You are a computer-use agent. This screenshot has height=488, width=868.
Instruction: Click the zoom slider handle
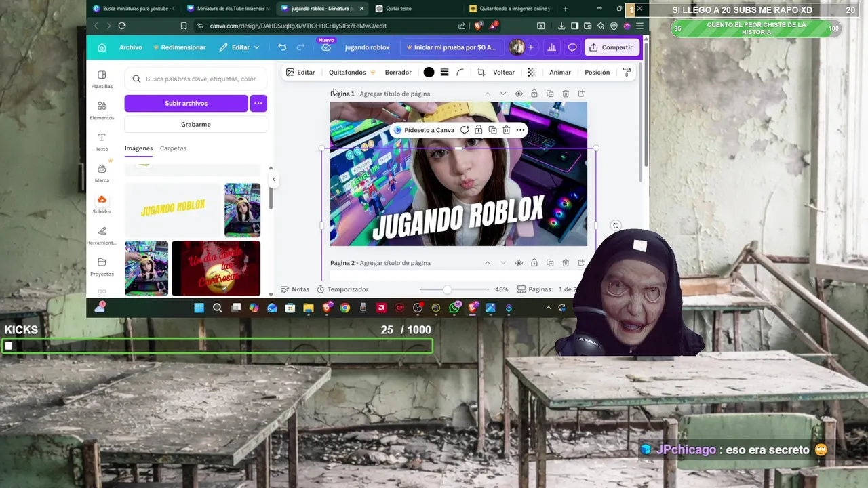(447, 289)
